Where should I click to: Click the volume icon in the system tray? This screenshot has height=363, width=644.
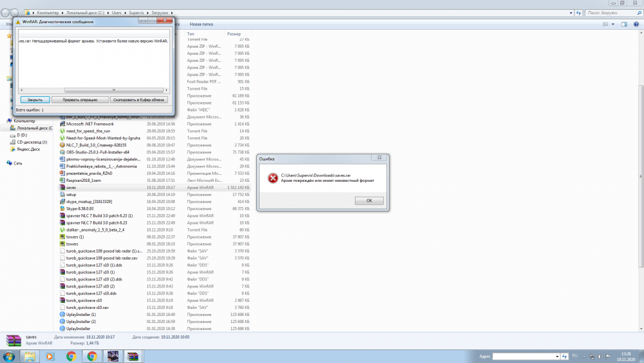coord(600,357)
